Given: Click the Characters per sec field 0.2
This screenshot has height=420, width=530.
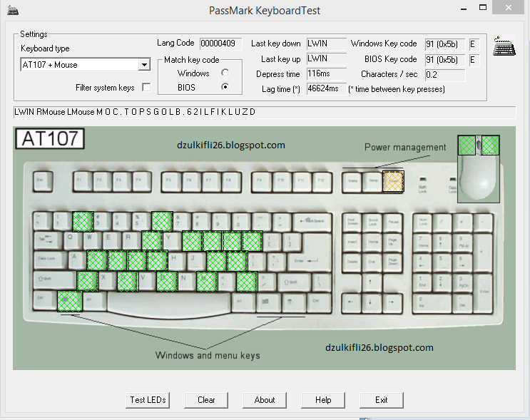Looking at the screenshot, I should (445, 75).
